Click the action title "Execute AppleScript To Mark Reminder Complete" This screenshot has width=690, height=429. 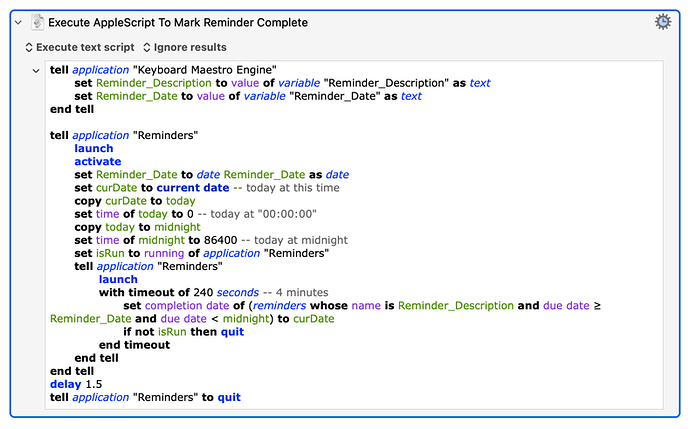click(x=177, y=22)
